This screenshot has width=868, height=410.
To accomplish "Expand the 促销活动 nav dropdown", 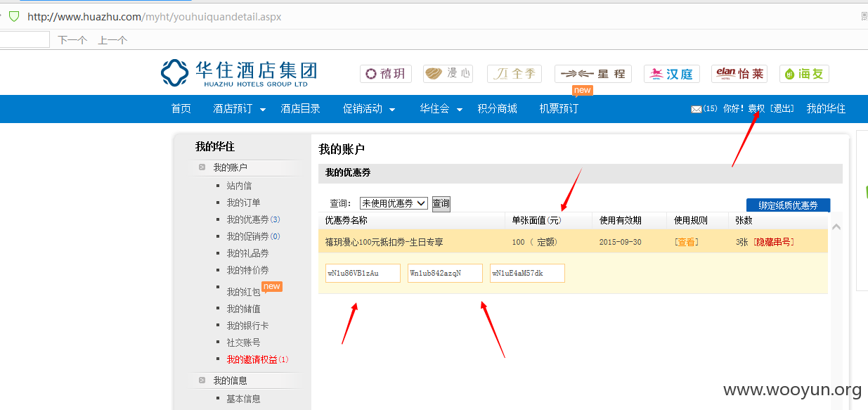I will coord(392,110).
